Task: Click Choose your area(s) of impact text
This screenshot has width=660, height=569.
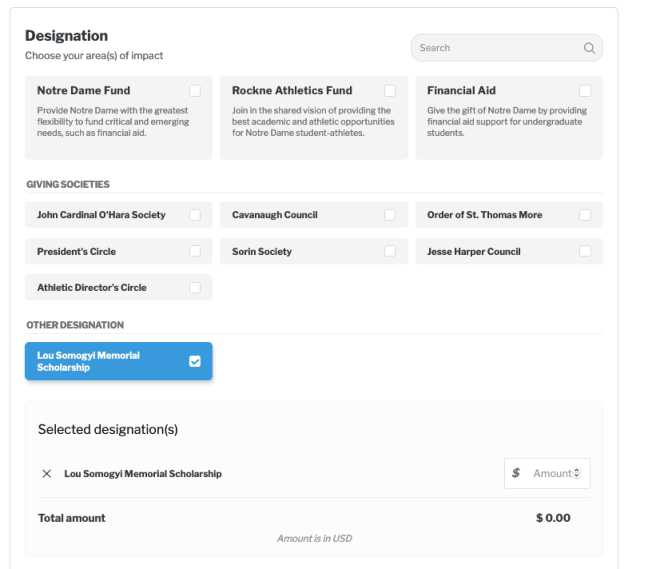Action: tap(94, 56)
